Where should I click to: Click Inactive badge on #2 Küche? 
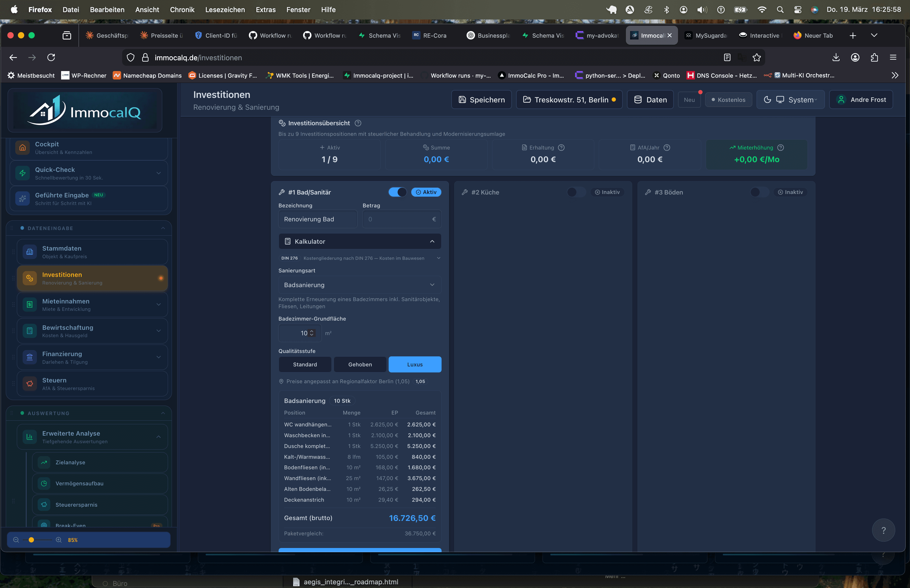[607, 192]
